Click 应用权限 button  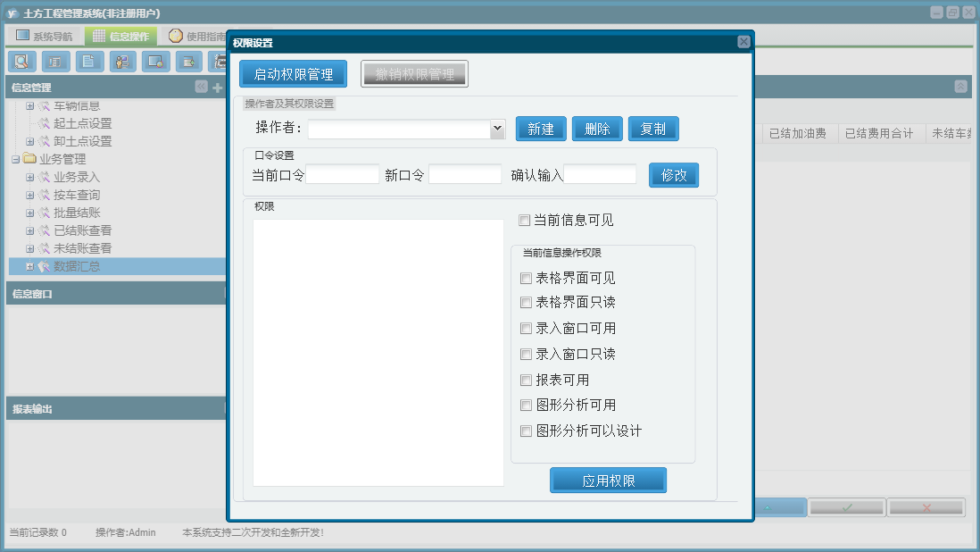(x=608, y=481)
